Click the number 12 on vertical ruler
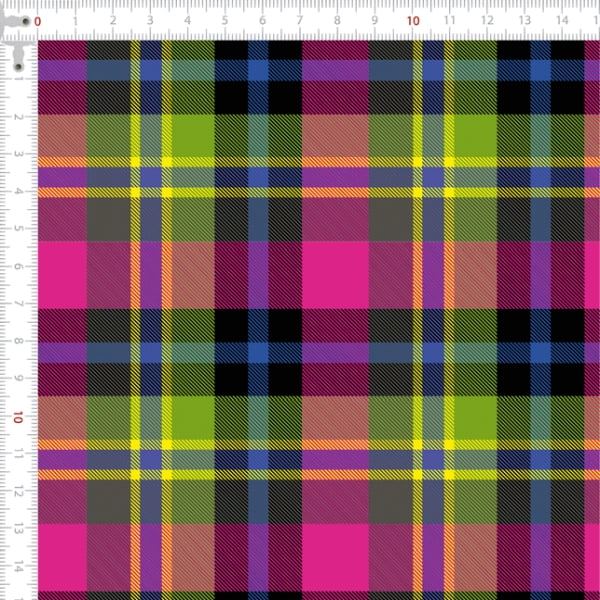600x600 pixels. point(18,491)
